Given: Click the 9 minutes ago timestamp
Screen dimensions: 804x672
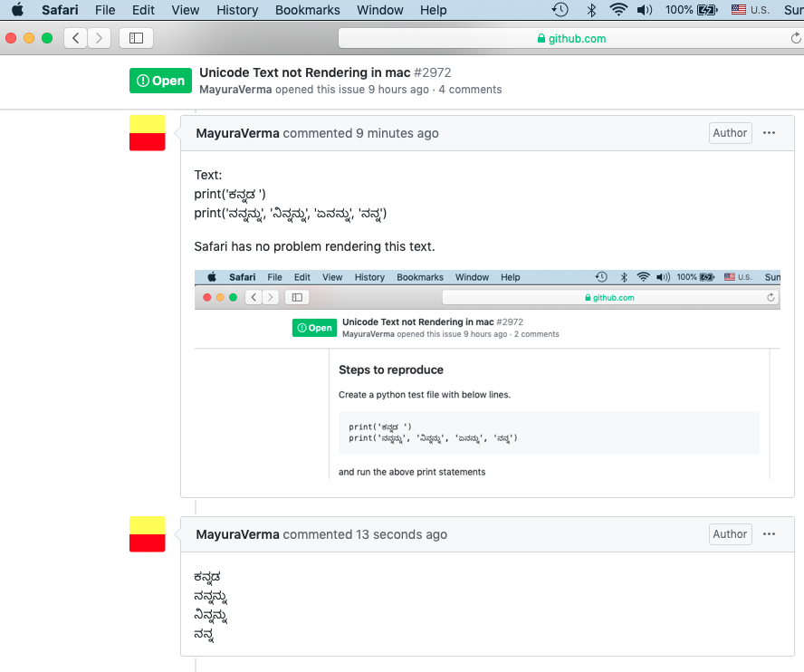Looking at the screenshot, I should pos(397,133).
